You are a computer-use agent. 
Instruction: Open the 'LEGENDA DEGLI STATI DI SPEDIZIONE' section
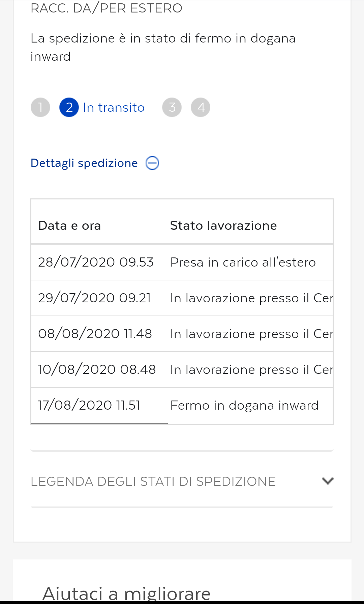(x=153, y=482)
